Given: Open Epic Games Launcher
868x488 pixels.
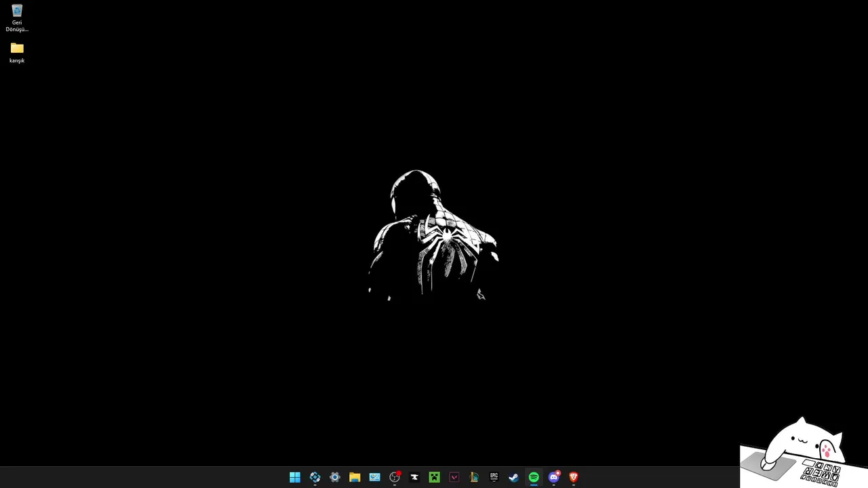Looking at the screenshot, I should click(x=494, y=477).
